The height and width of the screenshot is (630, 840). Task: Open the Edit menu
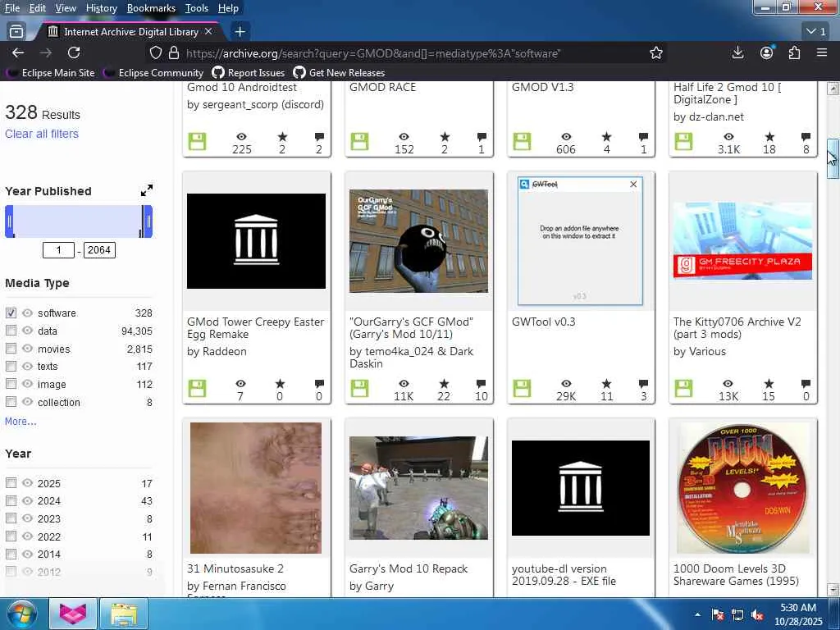[38, 8]
